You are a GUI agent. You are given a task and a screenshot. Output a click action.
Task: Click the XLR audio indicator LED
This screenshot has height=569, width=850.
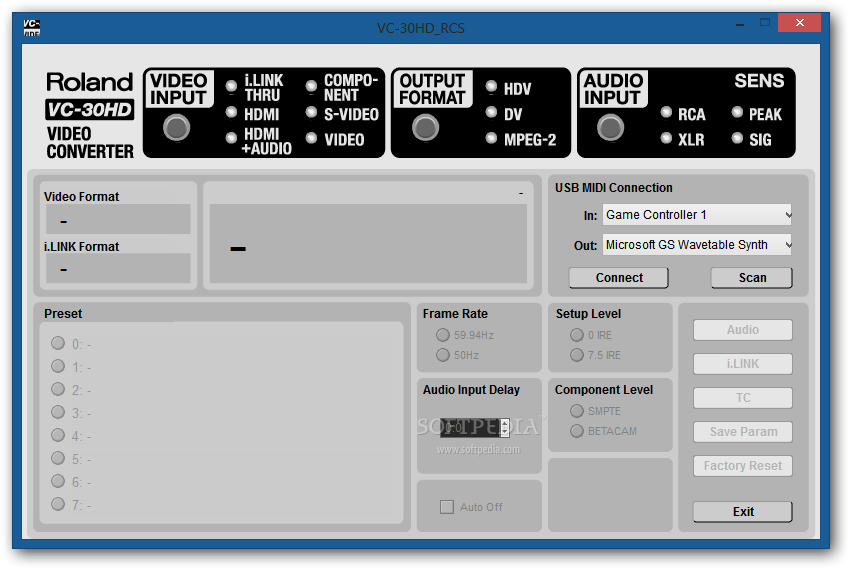(x=666, y=138)
